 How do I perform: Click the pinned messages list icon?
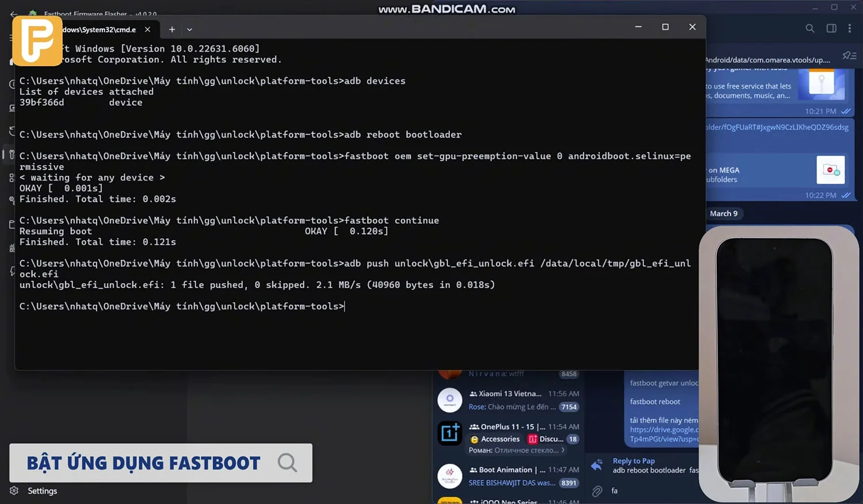coord(850,55)
